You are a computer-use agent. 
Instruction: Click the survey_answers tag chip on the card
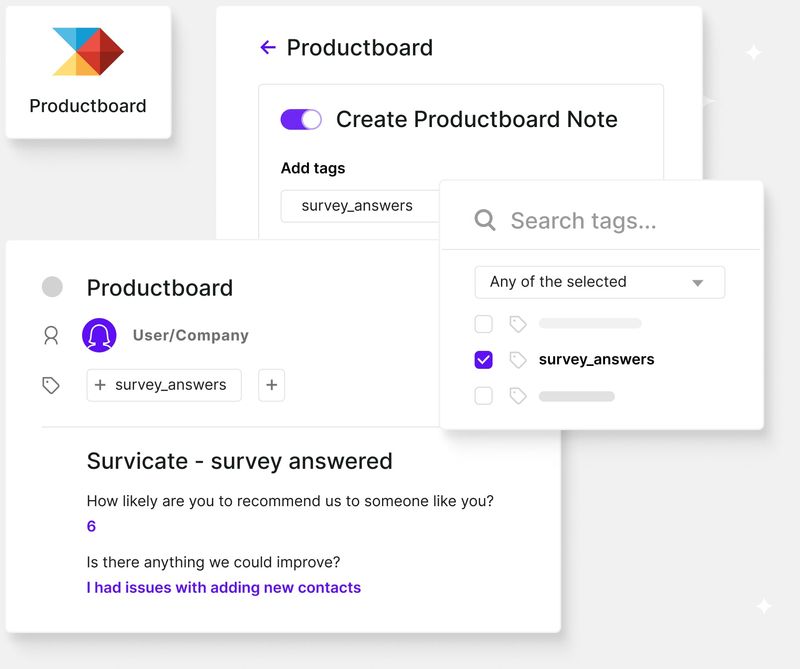click(163, 385)
